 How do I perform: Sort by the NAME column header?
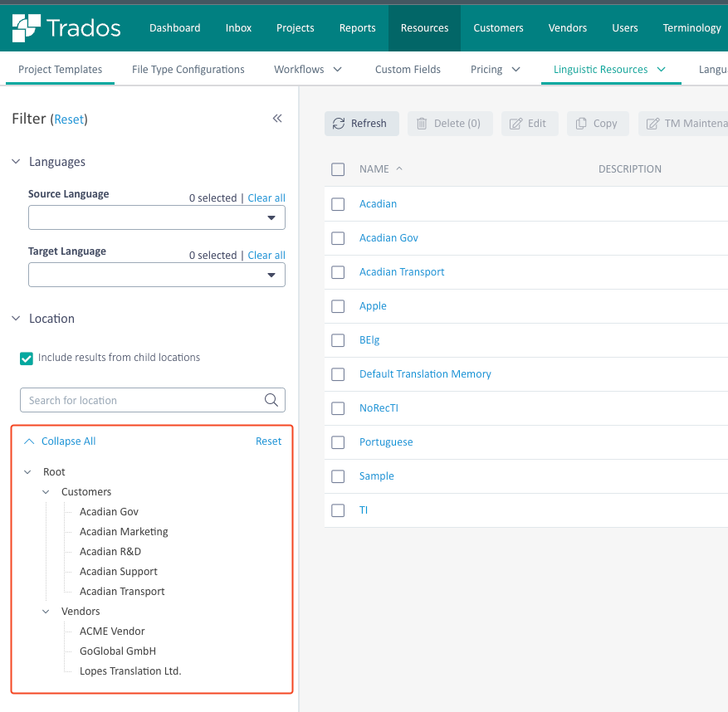(x=374, y=169)
